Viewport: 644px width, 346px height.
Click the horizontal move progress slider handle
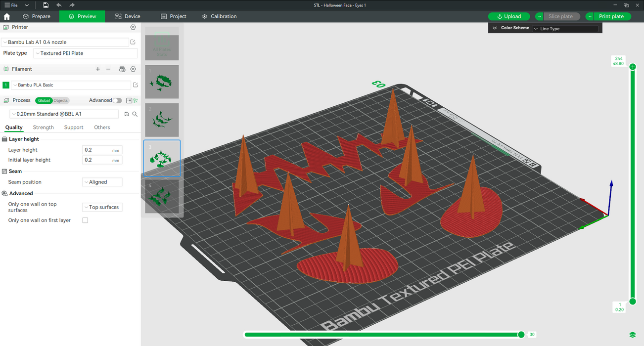point(521,335)
